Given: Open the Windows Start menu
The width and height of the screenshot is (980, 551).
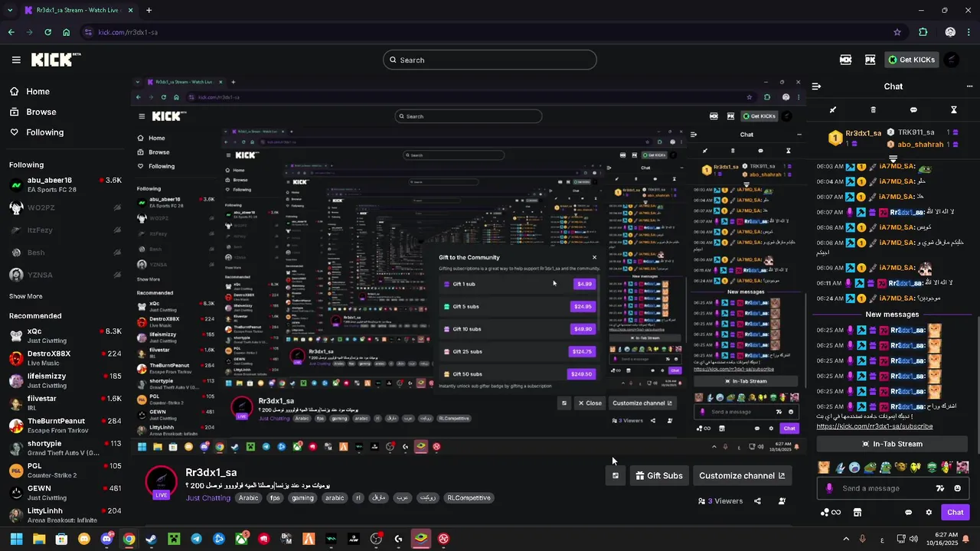Looking at the screenshot, I should (x=16, y=539).
